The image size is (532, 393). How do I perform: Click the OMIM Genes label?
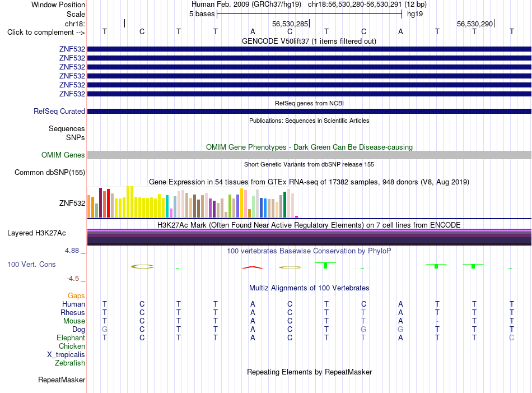point(63,155)
